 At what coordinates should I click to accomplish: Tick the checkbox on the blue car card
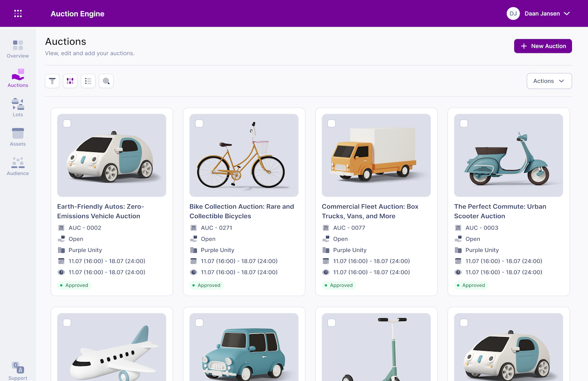pyautogui.click(x=199, y=323)
